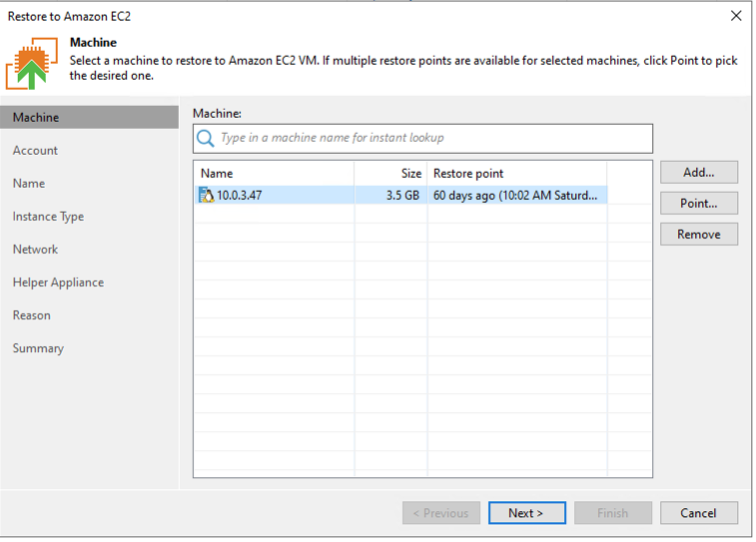Switch to the Instance Type step
This screenshot has height=542, width=756.
(x=48, y=217)
